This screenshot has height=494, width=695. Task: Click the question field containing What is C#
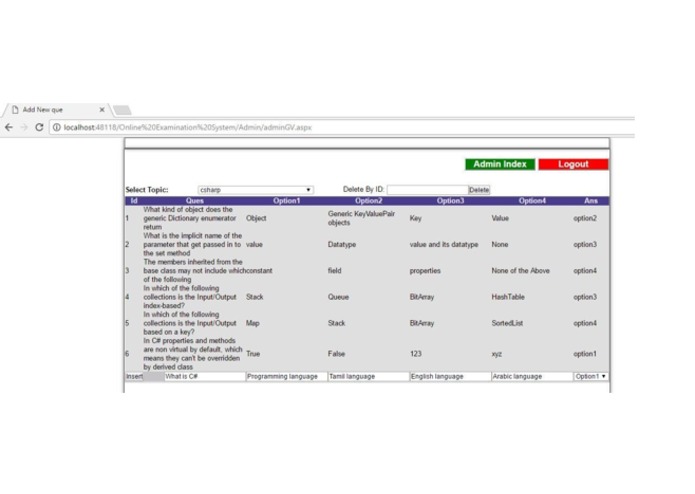205,377
